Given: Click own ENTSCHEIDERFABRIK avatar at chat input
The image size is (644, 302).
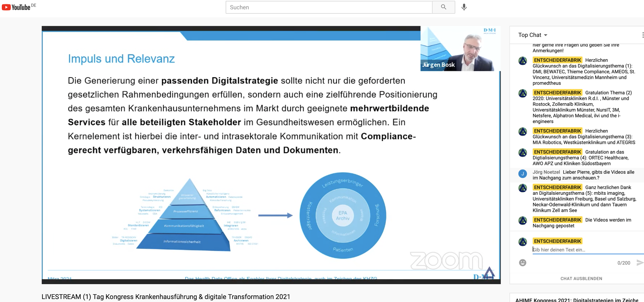Looking at the screenshot, I should [523, 242].
